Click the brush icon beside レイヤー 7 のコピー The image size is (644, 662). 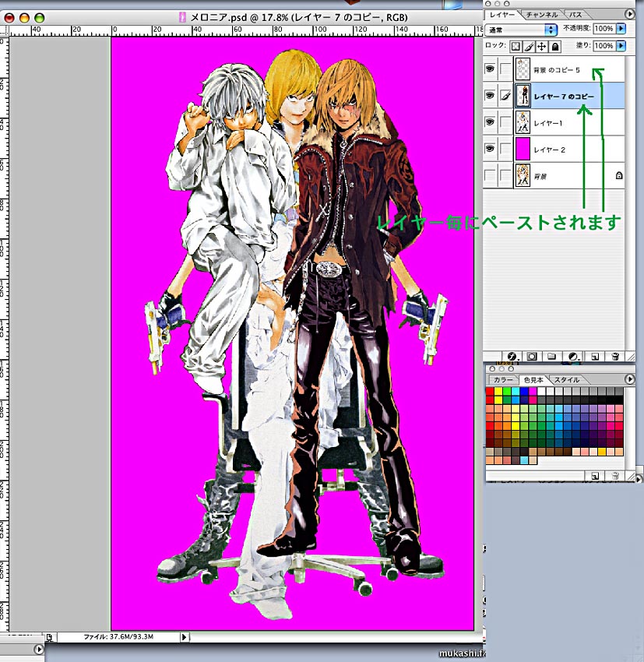click(x=505, y=96)
